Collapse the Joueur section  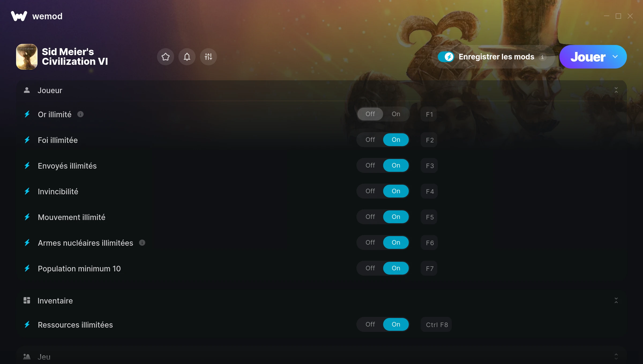(616, 90)
